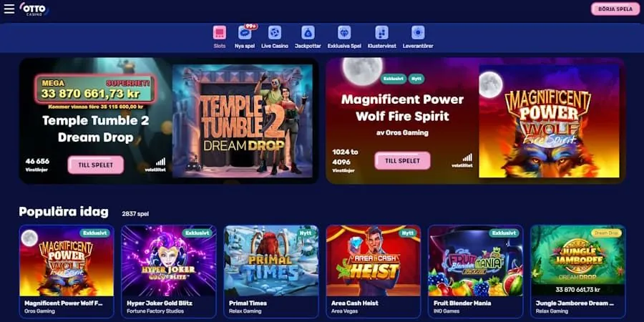Open Fruit Blender Mania game tile

476,271
